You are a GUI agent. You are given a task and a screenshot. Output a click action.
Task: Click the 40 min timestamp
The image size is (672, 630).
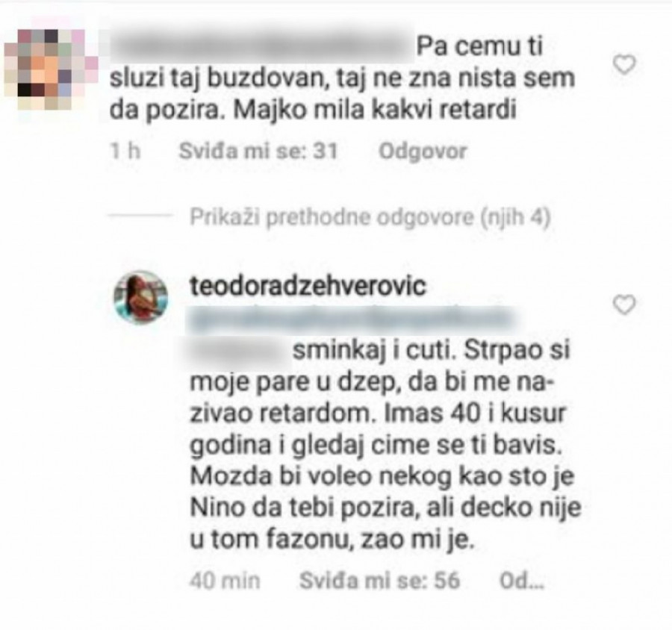pos(225,581)
